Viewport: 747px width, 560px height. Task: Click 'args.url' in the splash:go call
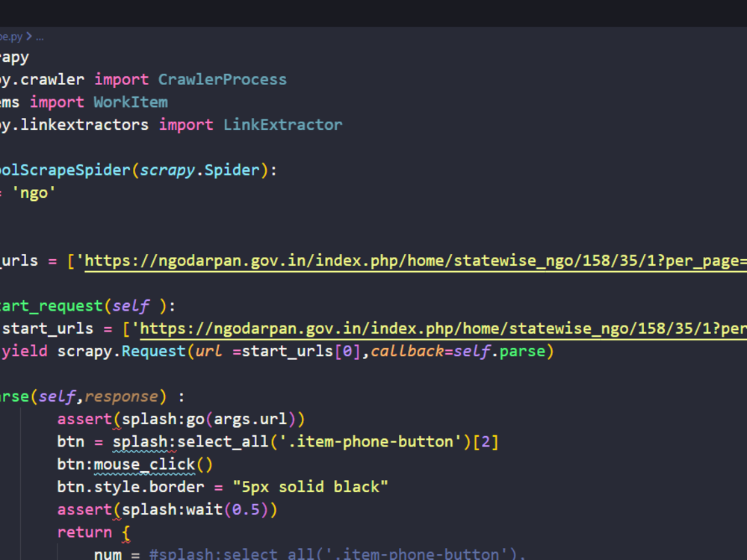coord(250,420)
